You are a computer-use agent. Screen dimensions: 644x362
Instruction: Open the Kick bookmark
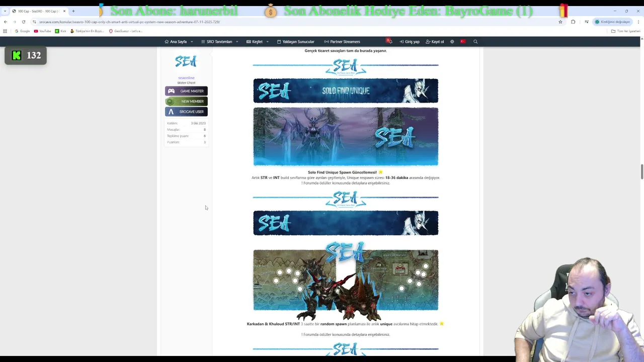(60, 31)
